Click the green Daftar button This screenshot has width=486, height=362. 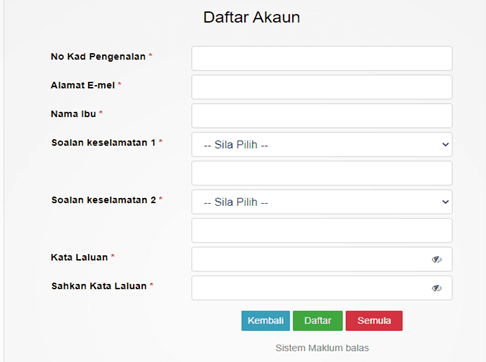(318, 321)
